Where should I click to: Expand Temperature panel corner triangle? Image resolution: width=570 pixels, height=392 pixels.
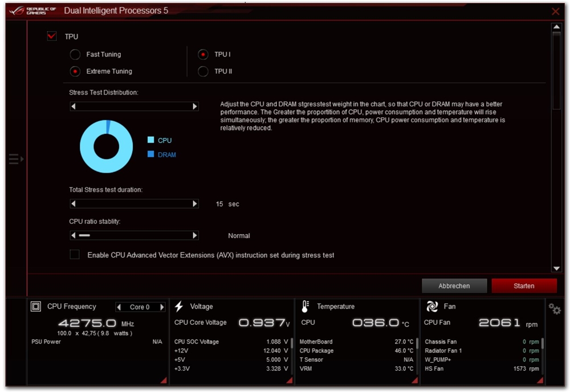414,380
